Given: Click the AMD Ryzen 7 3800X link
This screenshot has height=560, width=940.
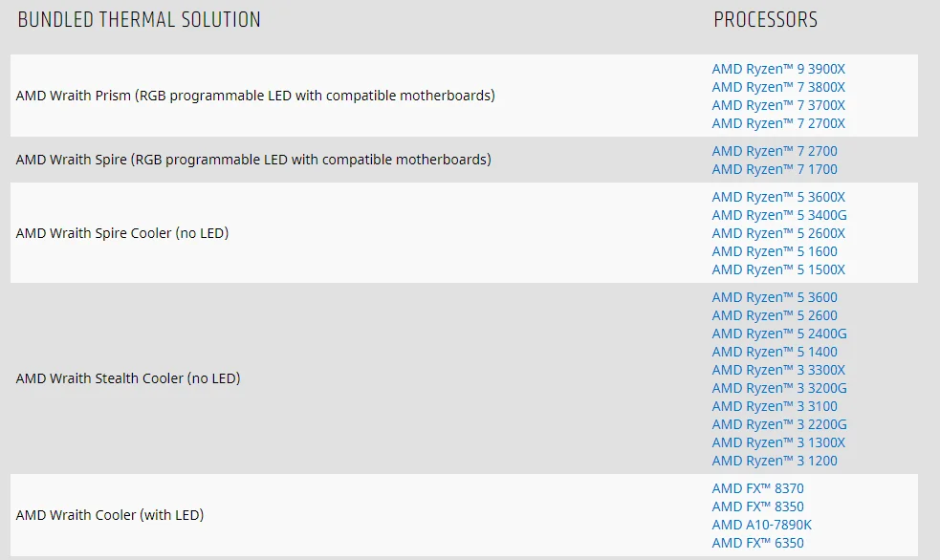Looking at the screenshot, I should [778, 87].
